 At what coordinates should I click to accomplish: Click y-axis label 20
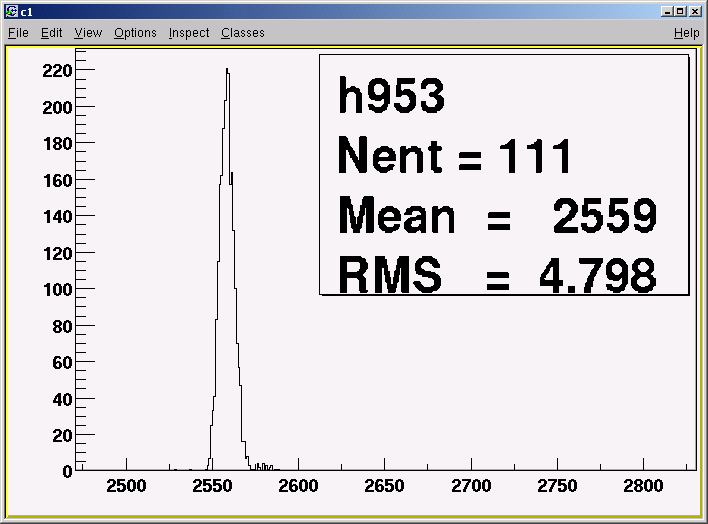coord(62,435)
